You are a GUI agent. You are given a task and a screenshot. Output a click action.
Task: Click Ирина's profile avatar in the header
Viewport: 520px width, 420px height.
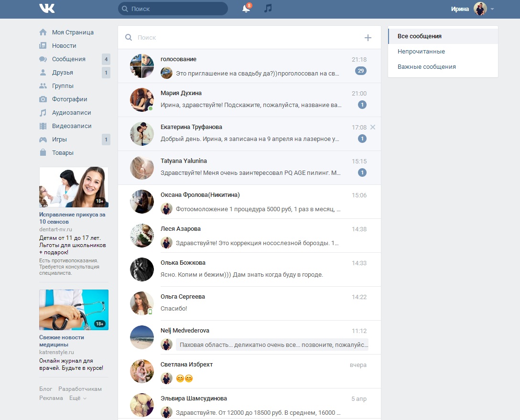coord(480,9)
